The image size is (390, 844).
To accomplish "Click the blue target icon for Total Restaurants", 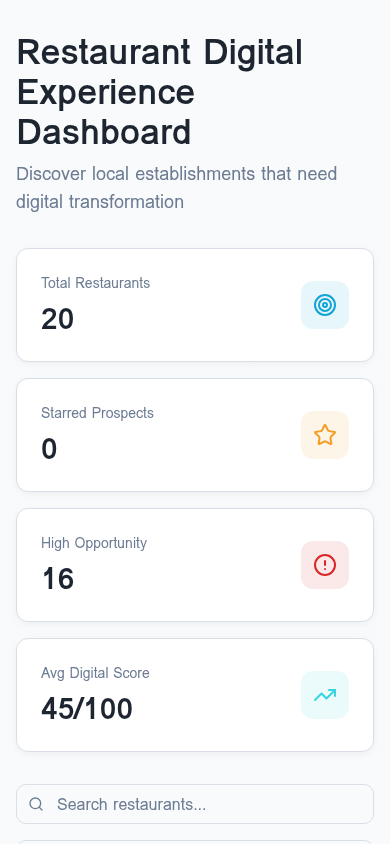I will 325,305.
